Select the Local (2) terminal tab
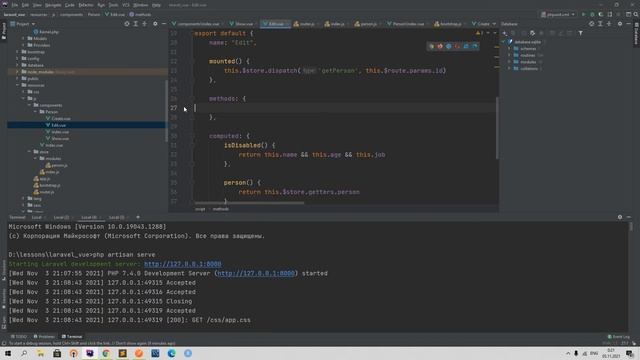Image resolution: width=640 pixels, height=360 pixels. click(61, 217)
